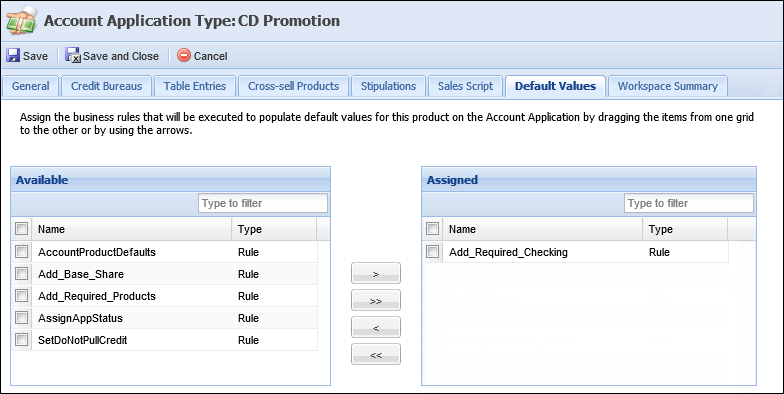This screenshot has height=394, width=784.
Task: Unassign selected rule with single left arrow
Action: 376,328
